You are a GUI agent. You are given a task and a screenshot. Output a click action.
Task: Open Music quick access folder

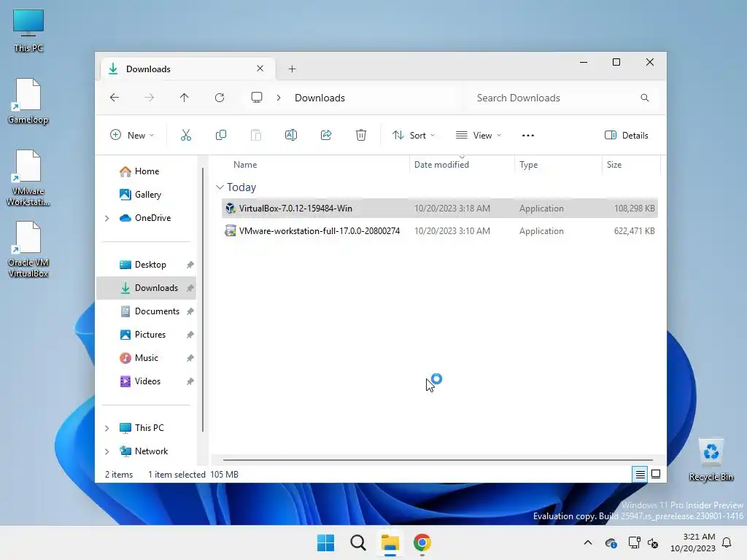pos(146,357)
